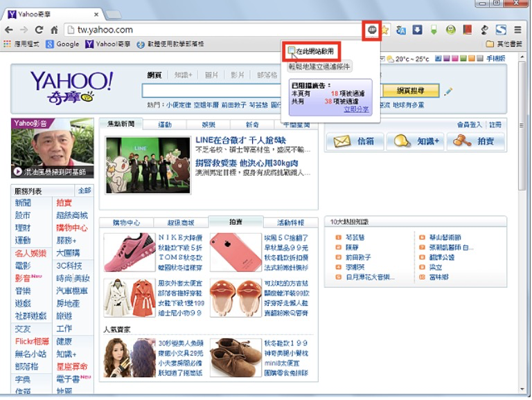Click the weather cloud icon
The image size is (532, 400).
pyautogui.click(x=390, y=59)
